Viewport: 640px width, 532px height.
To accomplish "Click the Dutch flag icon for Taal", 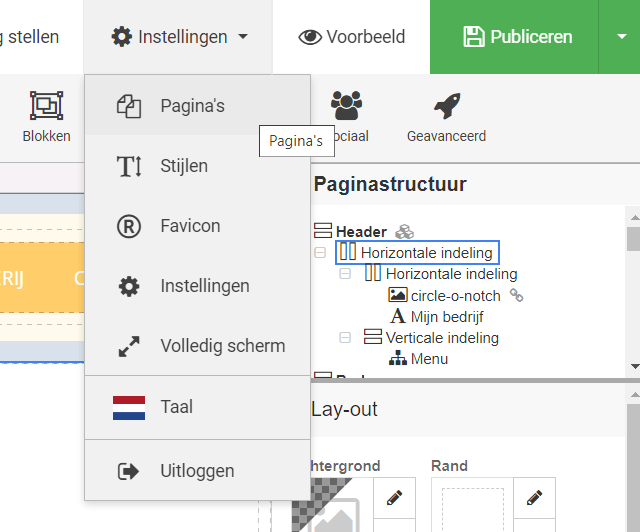I will [129, 407].
